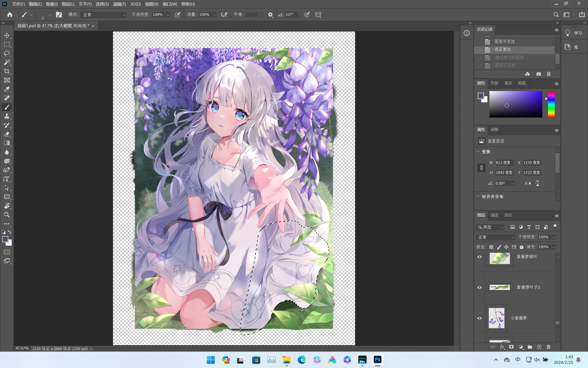Viewport: 588px width, 368px height.
Task: Select the Clone Stamp tool
Action: [x=7, y=116]
